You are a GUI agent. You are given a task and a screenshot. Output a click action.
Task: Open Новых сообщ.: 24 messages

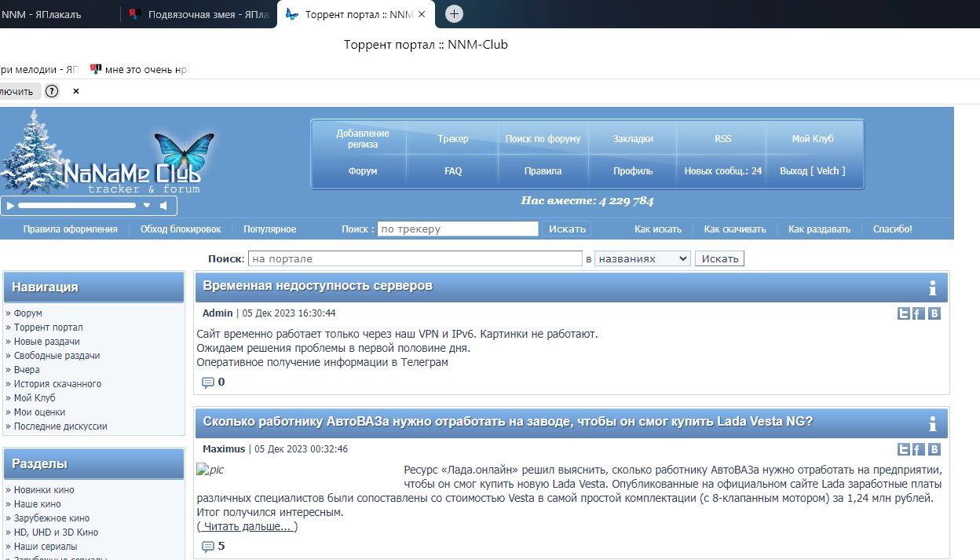(722, 171)
